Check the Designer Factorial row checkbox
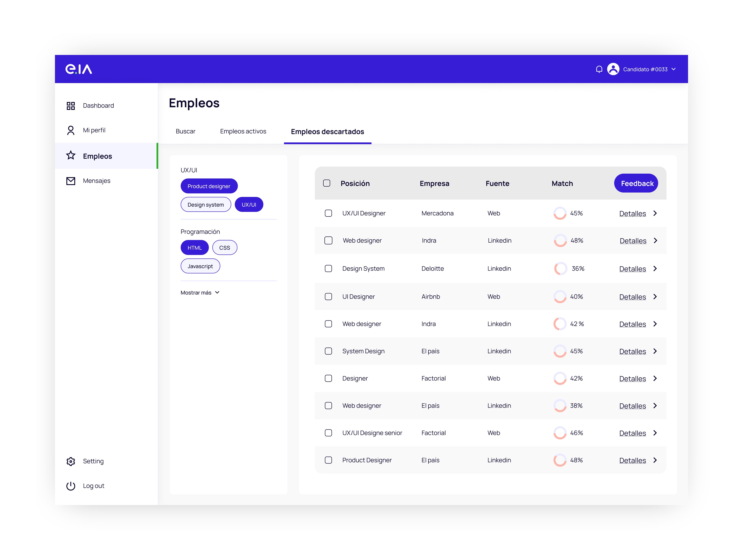Screen dimensions: 743x560 (328, 378)
